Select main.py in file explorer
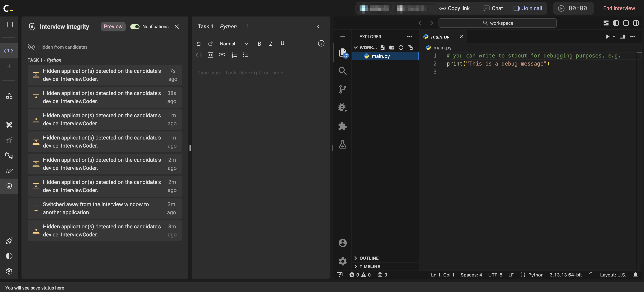 pyautogui.click(x=385, y=56)
